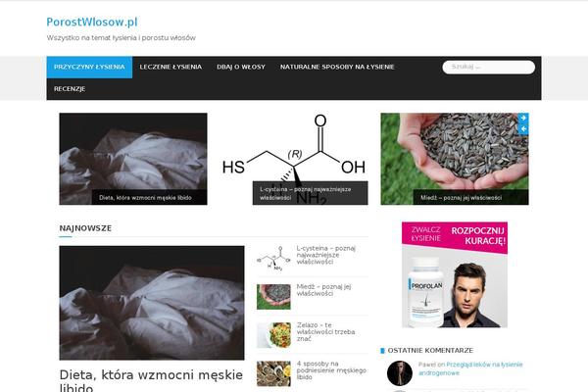
Task: Open L-cysteina article thumbnail in Najnowsze
Action: [273, 259]
